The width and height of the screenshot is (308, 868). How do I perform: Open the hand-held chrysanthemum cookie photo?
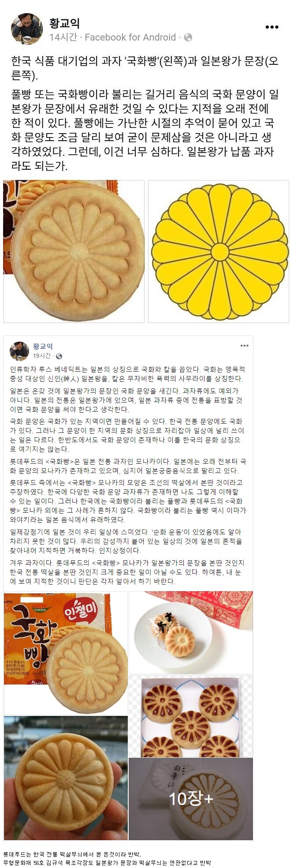[66, 778]
